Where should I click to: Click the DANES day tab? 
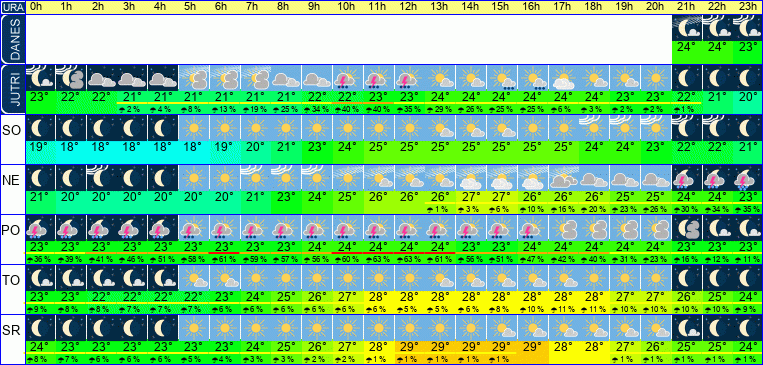click(x=13, y=40)
